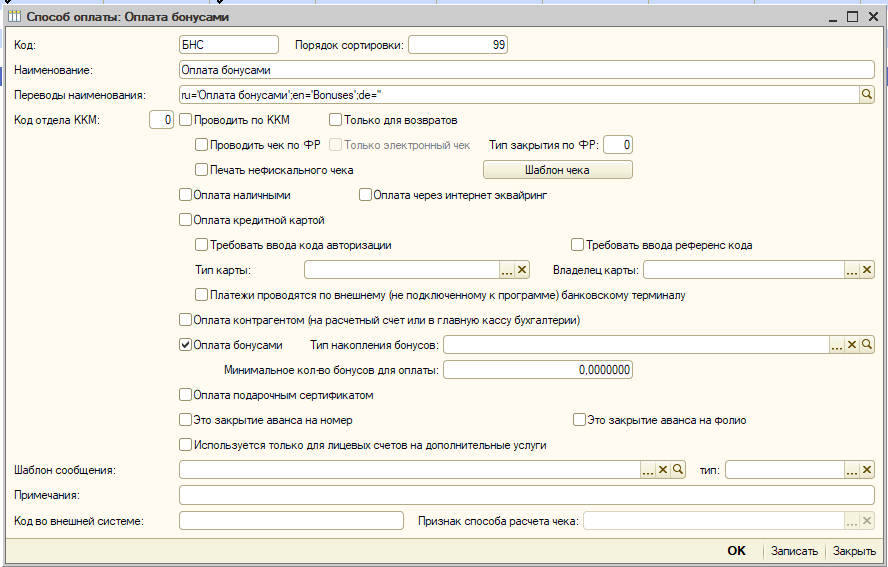The image size is (888, 567).
Task: Toggle Печать нефискального чека
Action: [x=201, y=169]
